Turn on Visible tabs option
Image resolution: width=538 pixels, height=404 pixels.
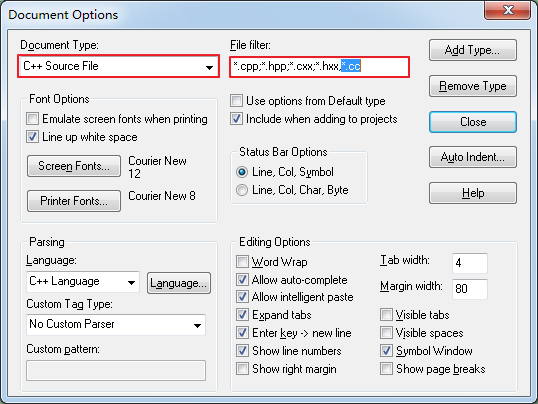coord(386,315)
